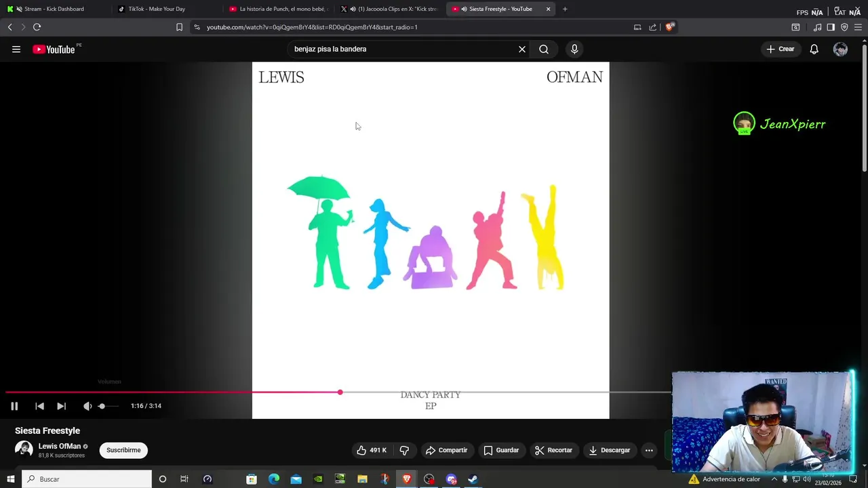Open the three-dot more actions menu
The width and height of the screenshot is (868, 488).
tap(649, 450)
